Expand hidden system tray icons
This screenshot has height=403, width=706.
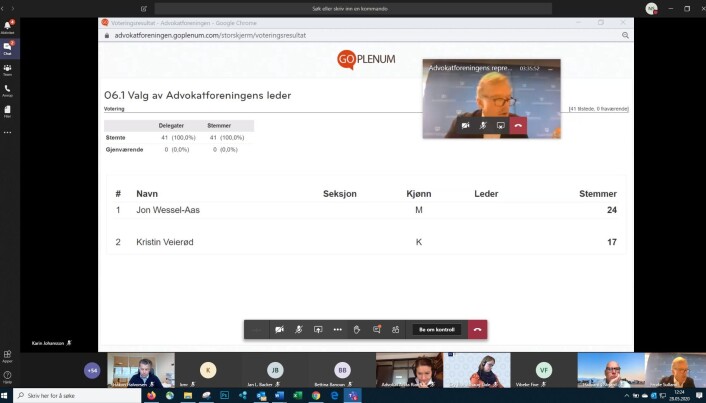coord(626,396)
